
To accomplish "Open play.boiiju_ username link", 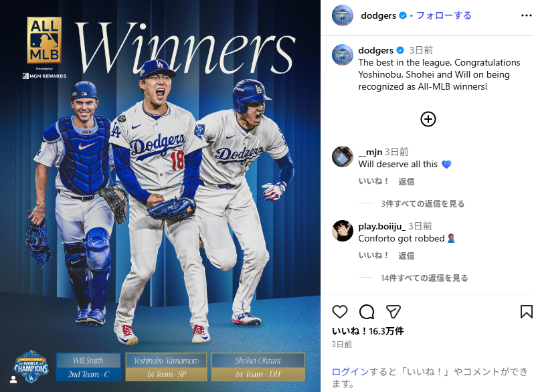I will tap(382, 226).
